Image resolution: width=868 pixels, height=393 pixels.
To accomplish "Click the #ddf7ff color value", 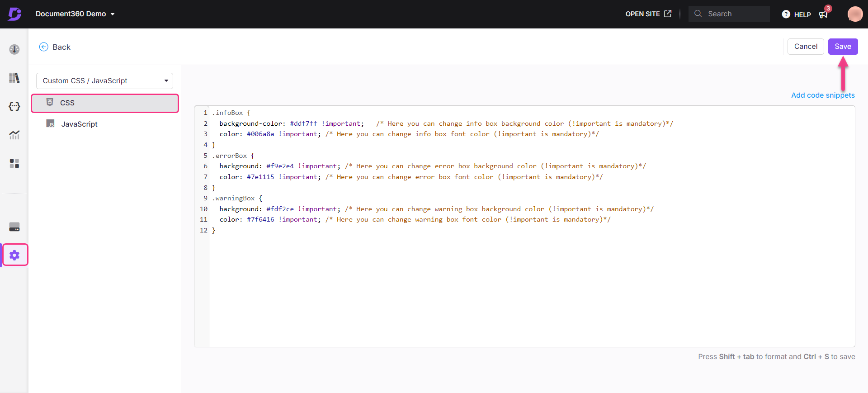I will 304,123.
